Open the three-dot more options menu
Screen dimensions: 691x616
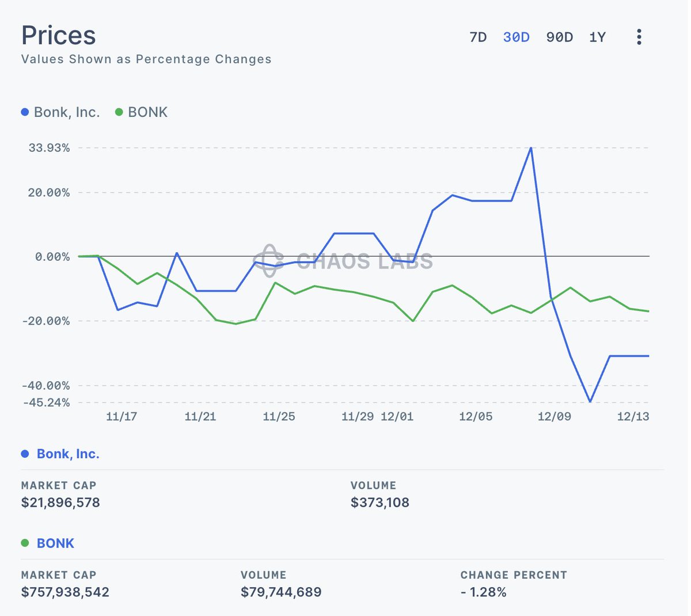(639, 37)
